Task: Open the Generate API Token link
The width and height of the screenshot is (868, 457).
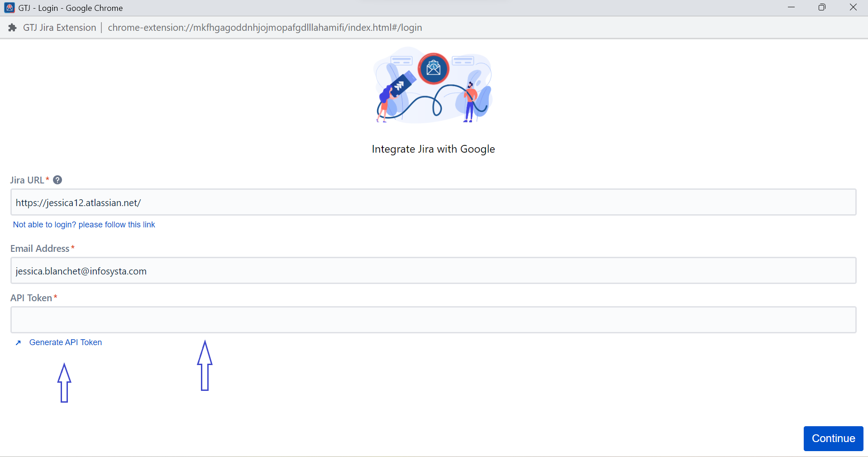Action: [66, 342]
